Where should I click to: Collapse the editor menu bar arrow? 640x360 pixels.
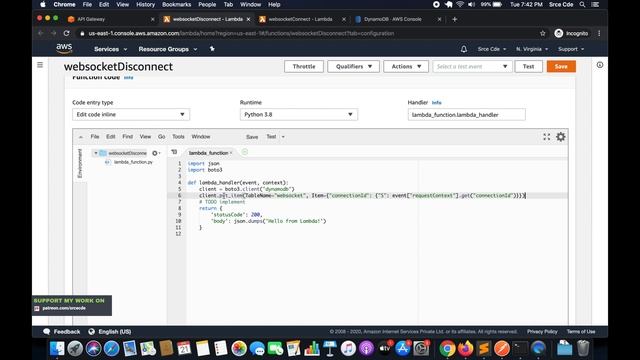81,137
